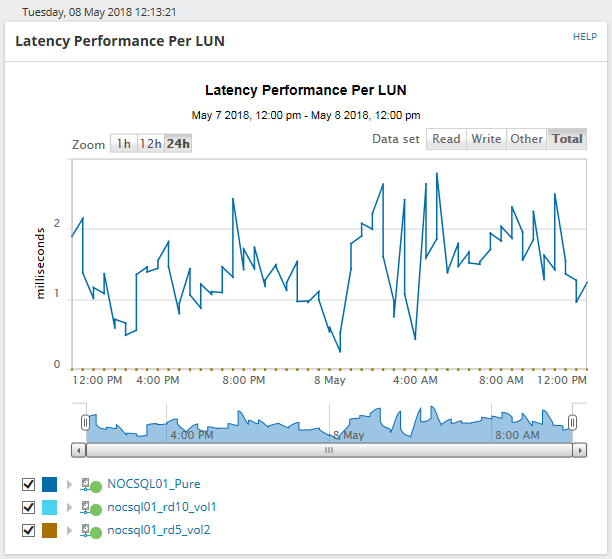Uncheck the NOCSQL01_Pure checkbox
The image size is (612, 559).
(28, 484)
